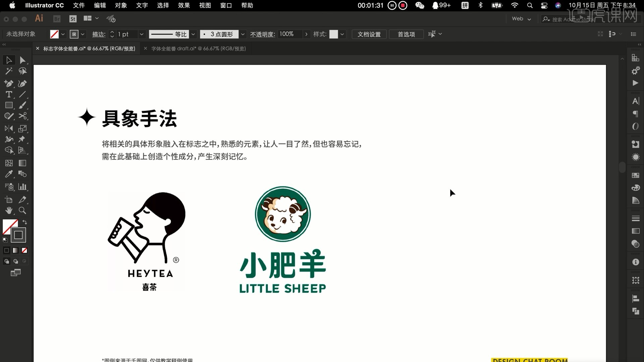Image resolution: width=644 pixels, height=362 pixels.
Task: Open the 效果 menu
Action: pyautogui.click(x=184, y=5)
